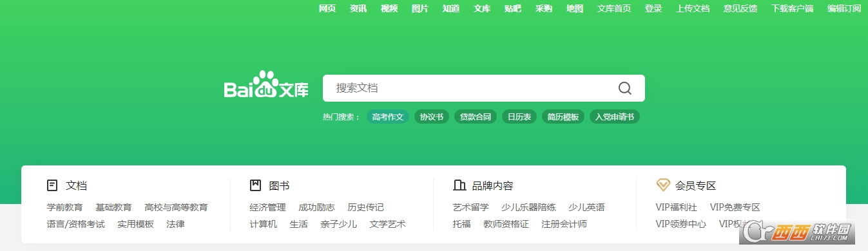The width and height of the screenshot is (868, 251).
Task: Click the 登录 link
Action: 653,8
